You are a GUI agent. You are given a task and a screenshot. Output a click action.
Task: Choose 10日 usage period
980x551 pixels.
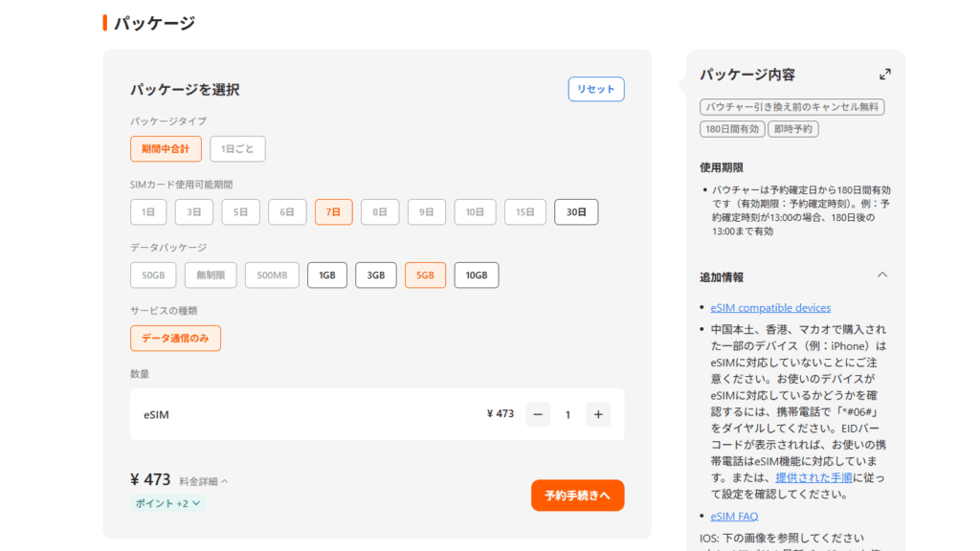475,211
